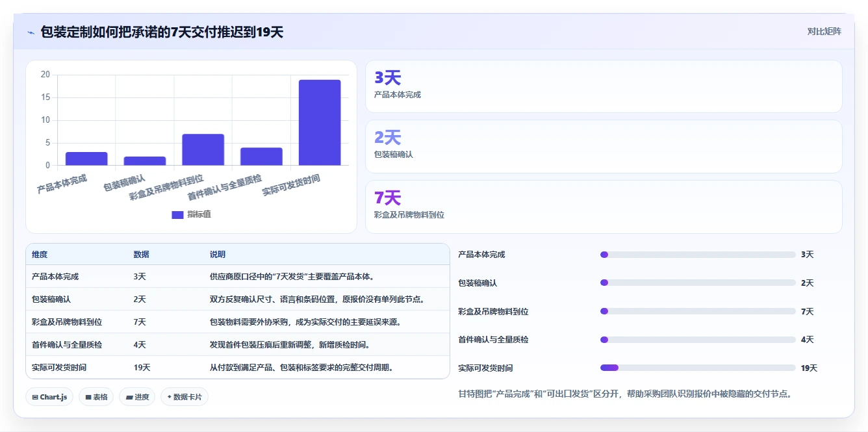Click the 首件确认与全量质检 bar in chart

tap(261, 157)
